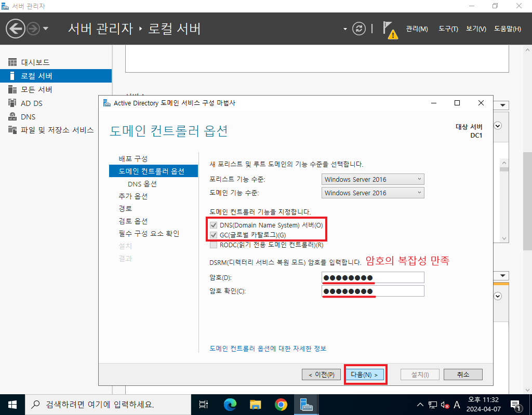Open the 관리(M) menu
Viewport: 532px width, 415px height.
point(417,29)
